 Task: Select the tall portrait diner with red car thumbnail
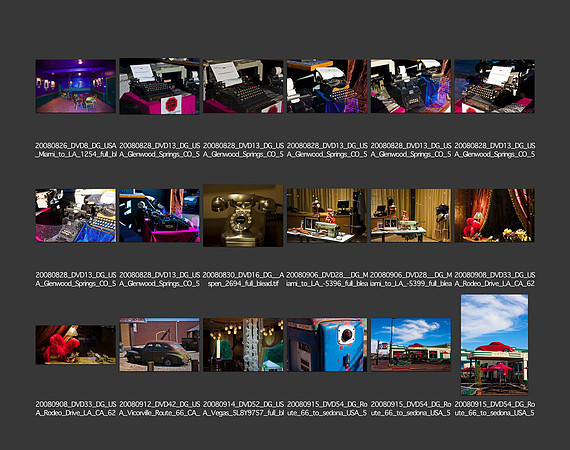click(x=494, y=345)
